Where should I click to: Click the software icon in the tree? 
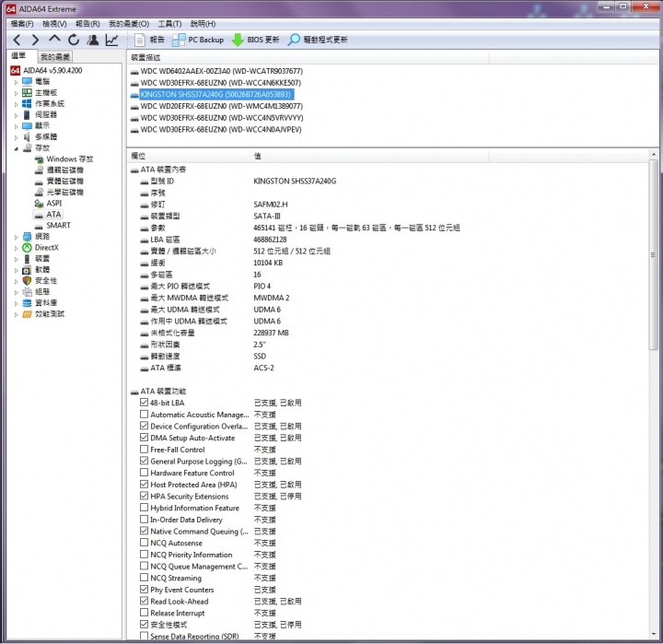(27, 270)
